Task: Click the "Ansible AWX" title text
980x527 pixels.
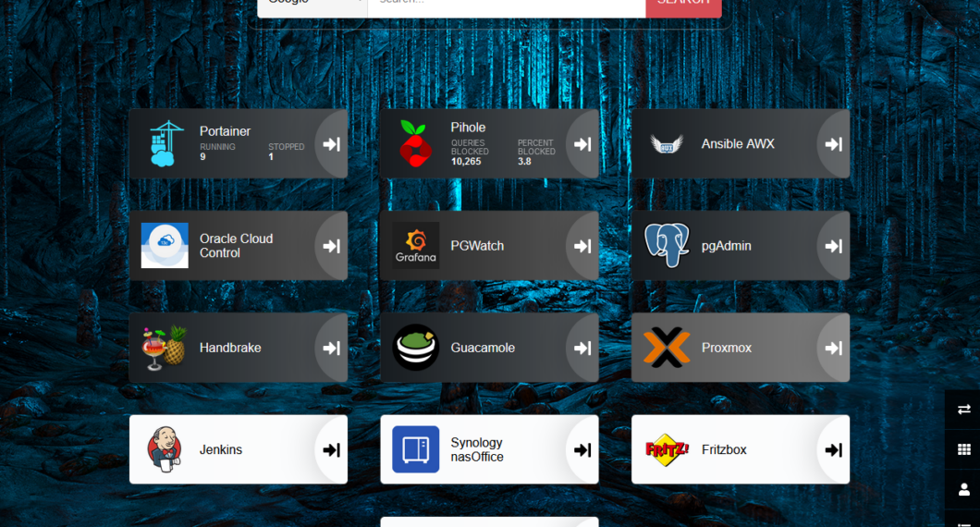Action: click(738, 144)
